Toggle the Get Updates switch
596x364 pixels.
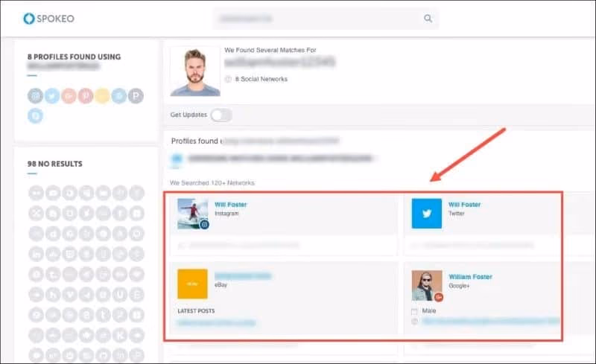pos(221,115)
